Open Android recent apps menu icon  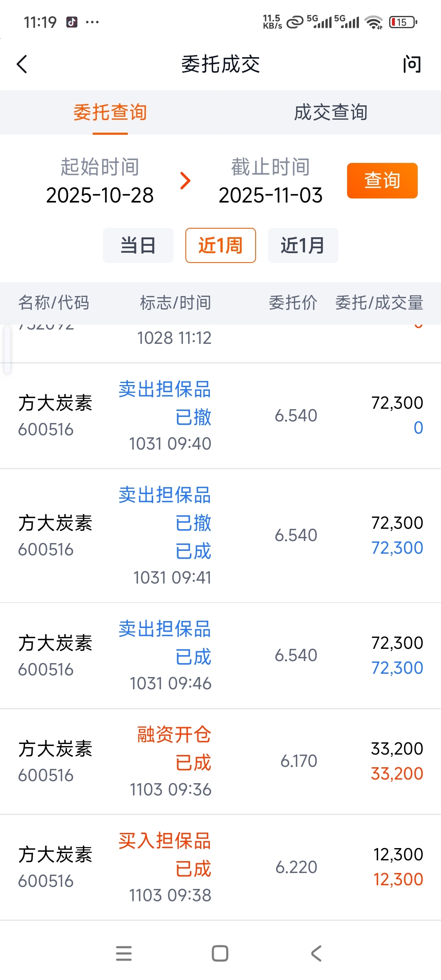pos(124,953)
